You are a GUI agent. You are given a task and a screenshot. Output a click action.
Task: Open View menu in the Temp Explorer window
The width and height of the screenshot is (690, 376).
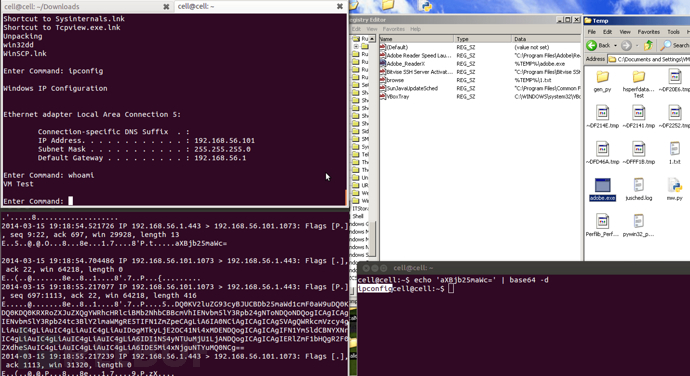(x=625, y=32)
